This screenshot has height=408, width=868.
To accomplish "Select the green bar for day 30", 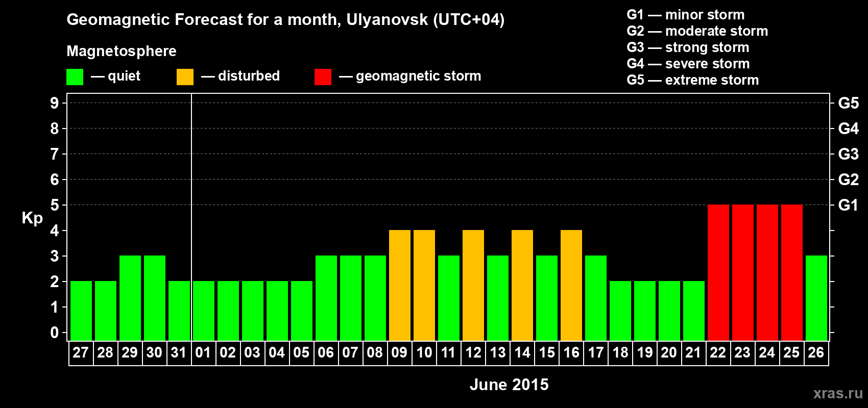I will pyautogui.click(x=155, y=298).
